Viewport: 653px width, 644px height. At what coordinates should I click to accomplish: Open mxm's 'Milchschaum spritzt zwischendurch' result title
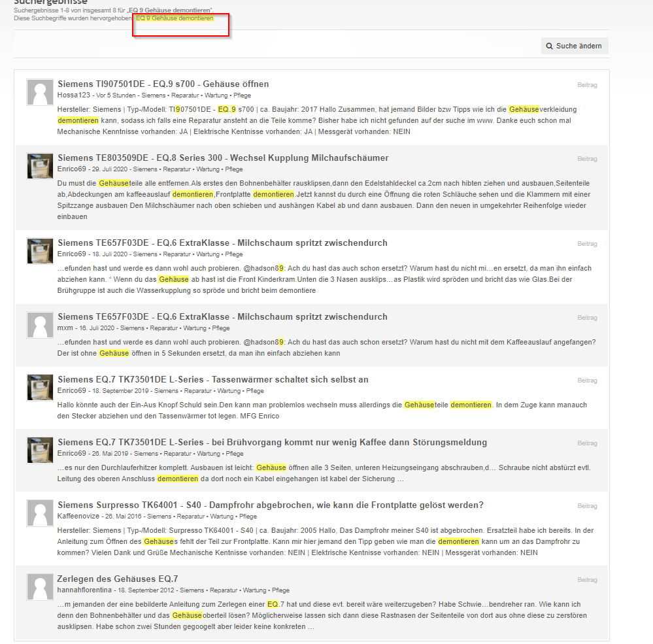(x=222, y=317)
